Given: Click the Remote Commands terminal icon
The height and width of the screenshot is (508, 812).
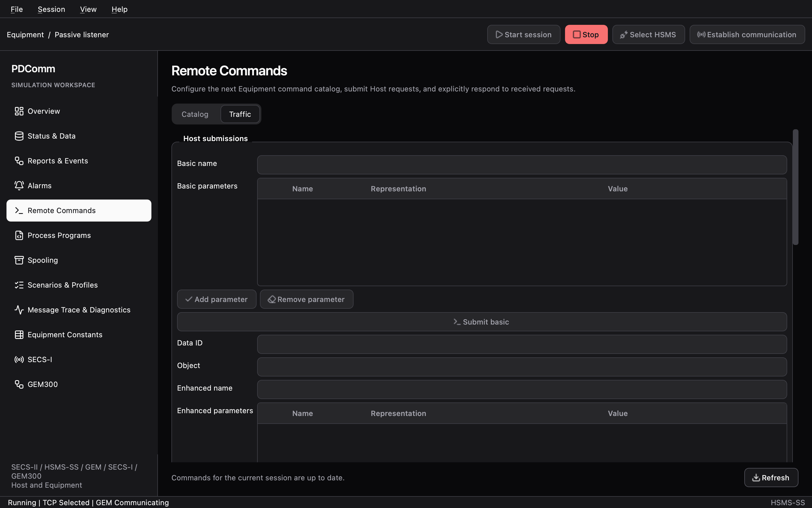Looking at the screenshot, I should [x=19, y=211].
